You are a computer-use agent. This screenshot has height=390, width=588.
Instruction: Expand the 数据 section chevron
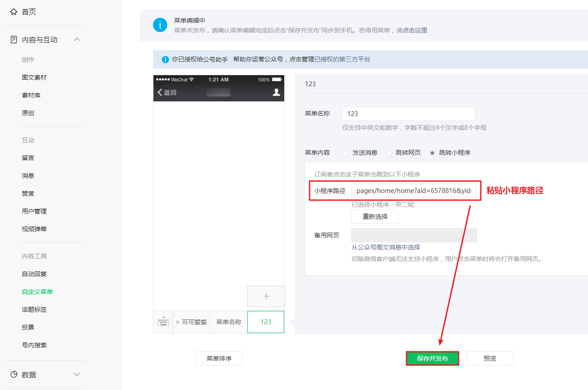77,374
